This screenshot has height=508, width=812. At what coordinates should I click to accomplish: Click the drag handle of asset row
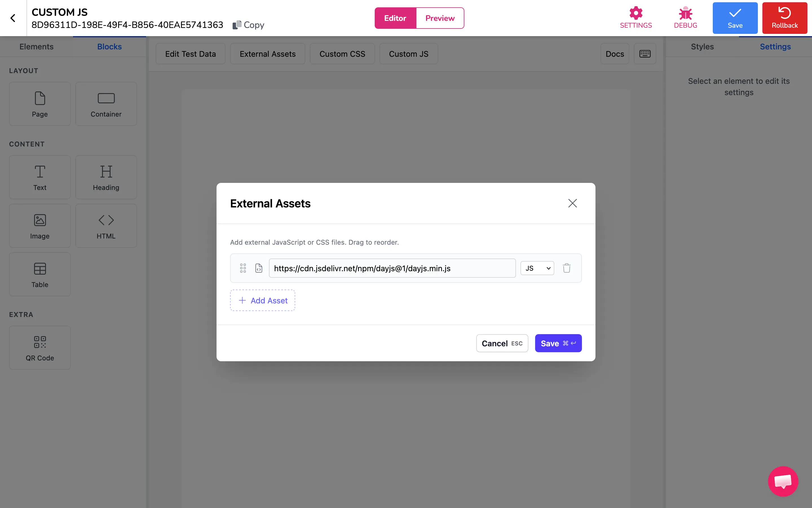coord(243,268)
